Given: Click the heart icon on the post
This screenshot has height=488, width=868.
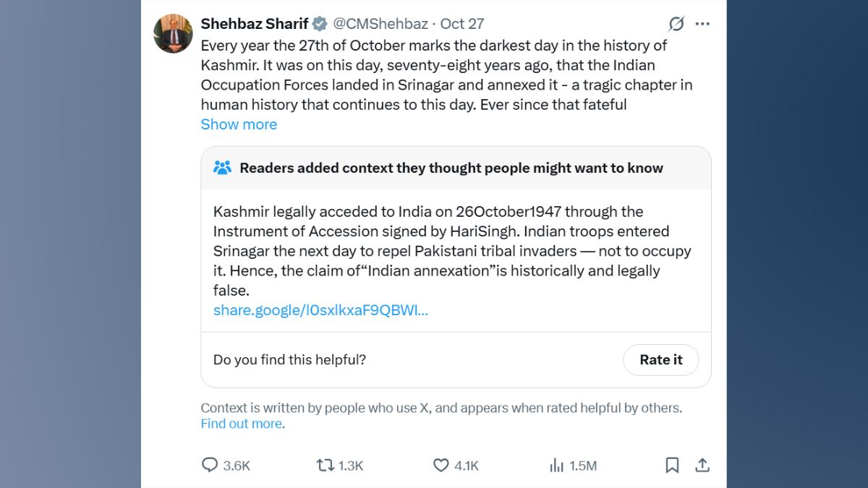Looking at the screenshot, I should click(441, 466).
